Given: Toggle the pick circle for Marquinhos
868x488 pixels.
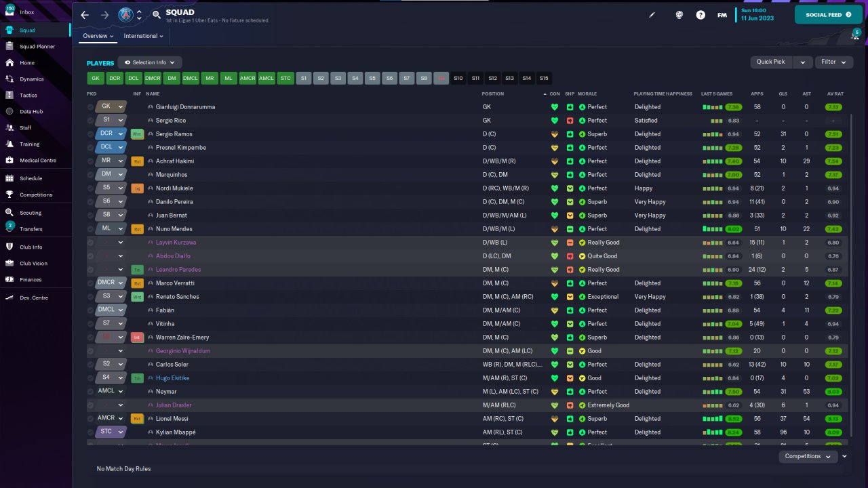Looking at the screenshot, I should (x=90, y=175).
